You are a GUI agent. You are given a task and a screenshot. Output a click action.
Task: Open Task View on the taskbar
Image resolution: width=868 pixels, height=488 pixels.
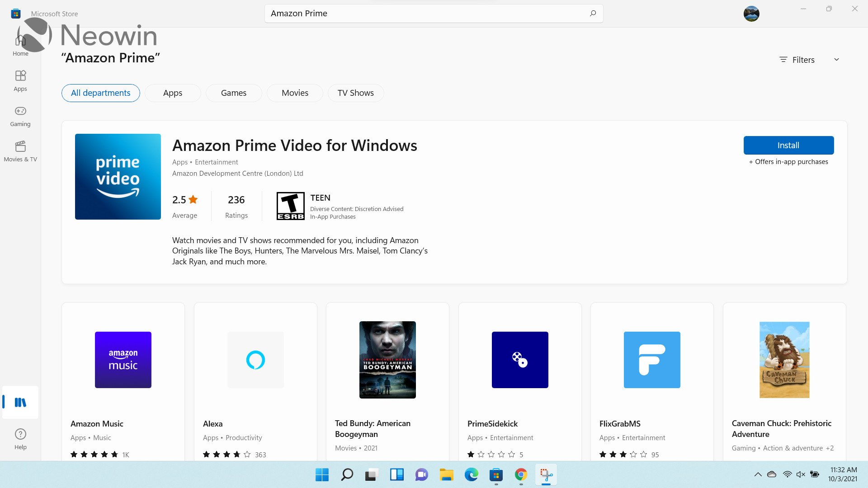coord(372,475)
